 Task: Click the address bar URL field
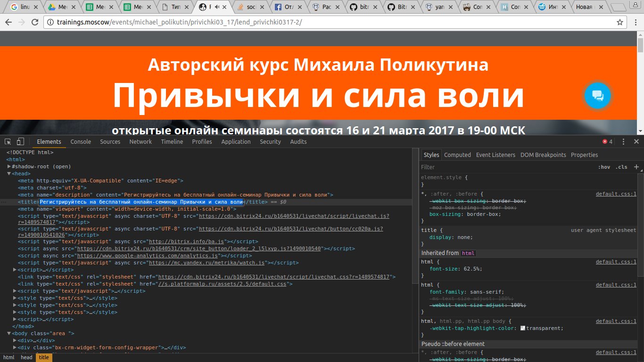(330, 22)
